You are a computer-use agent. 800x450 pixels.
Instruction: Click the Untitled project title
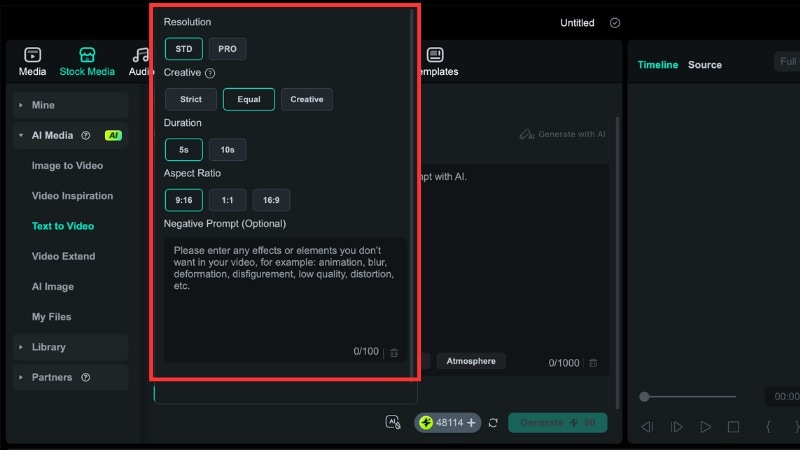point(577,23)
